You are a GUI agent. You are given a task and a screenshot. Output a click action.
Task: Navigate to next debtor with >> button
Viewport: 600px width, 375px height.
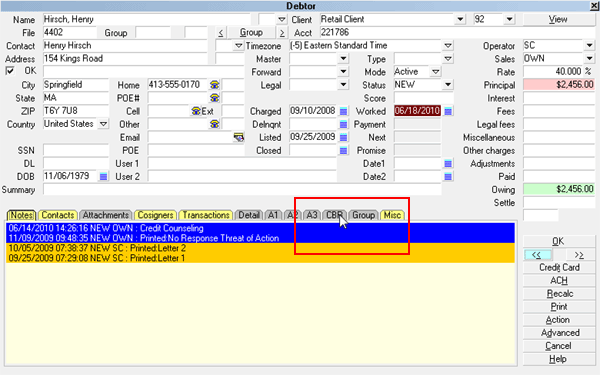pos(579,254)
